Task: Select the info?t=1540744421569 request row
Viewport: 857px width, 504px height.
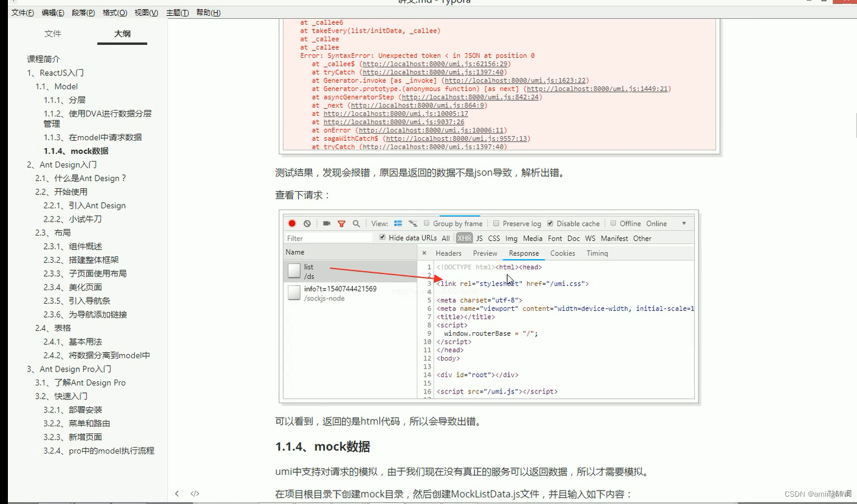Action: (x=350, y=293)
